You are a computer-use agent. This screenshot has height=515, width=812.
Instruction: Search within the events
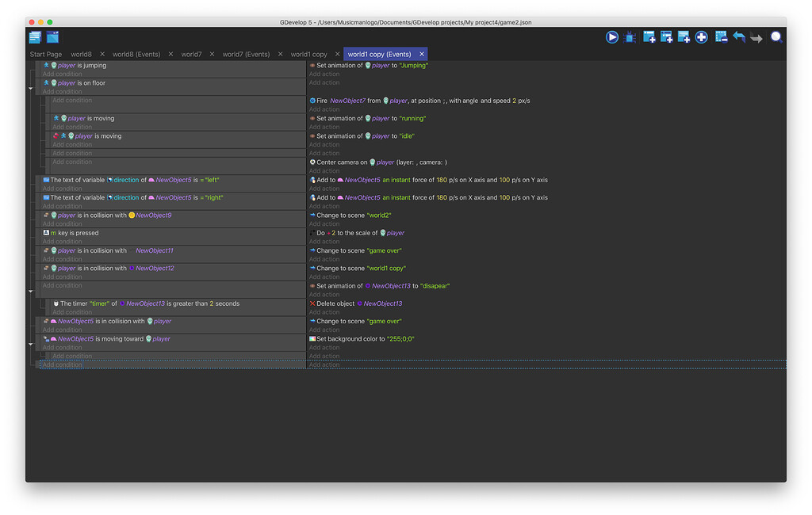coord(776,36)
